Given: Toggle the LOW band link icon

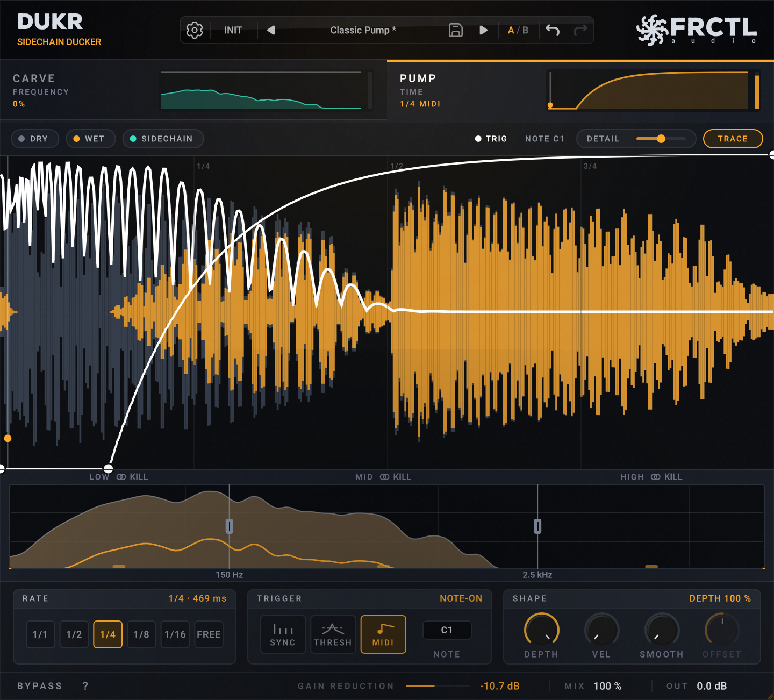Looking at the screenshot, I should click(121, 477).
